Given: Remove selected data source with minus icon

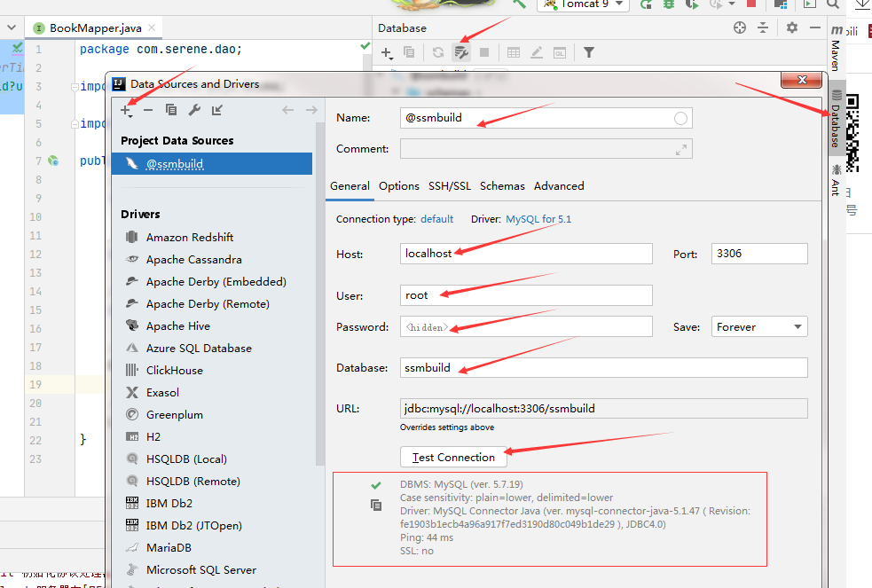Looking at the screenshot, I should 148,110.
